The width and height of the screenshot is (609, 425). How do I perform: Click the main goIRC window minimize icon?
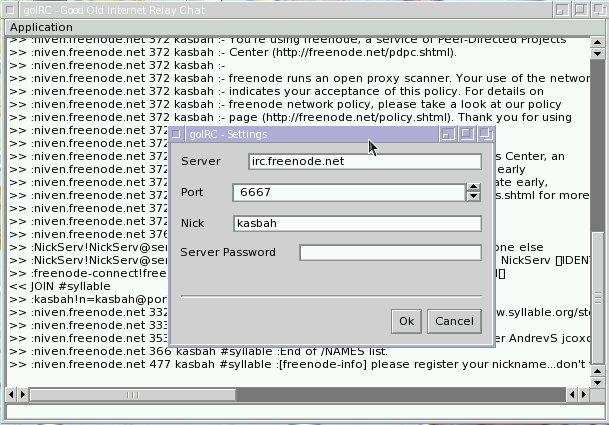561,10
